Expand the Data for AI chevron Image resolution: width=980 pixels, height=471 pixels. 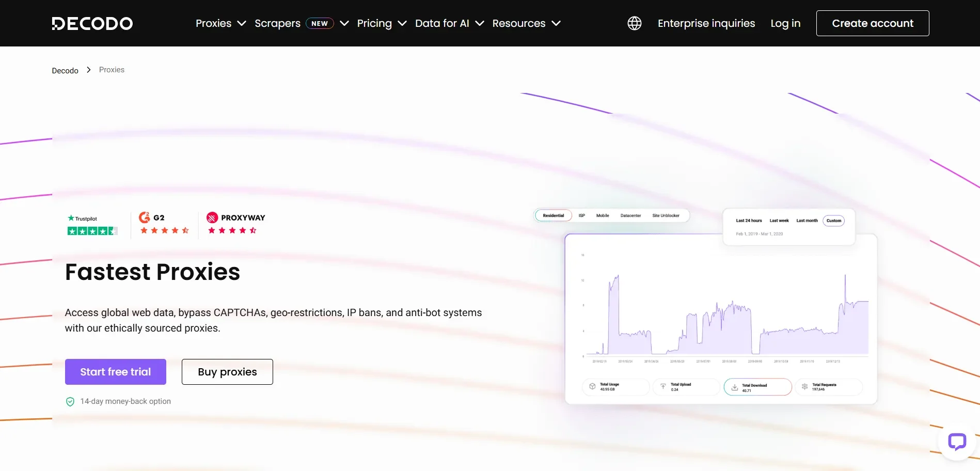(x=480, y=23)
